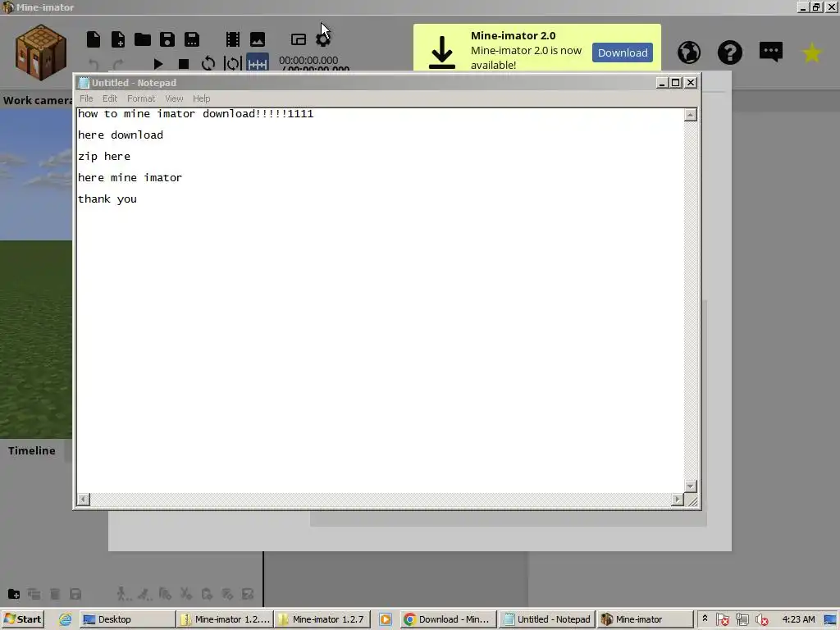Toggle the loop animation icon

pyautogui.click(x=208, y=64)
